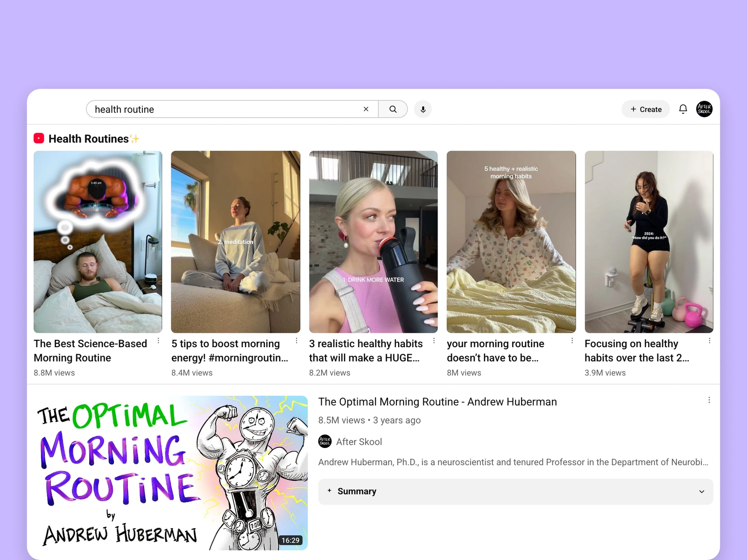Clear the search text with the X icon
Image resolution: width=747 pixels, height=560 pixels.
point(366,109)
